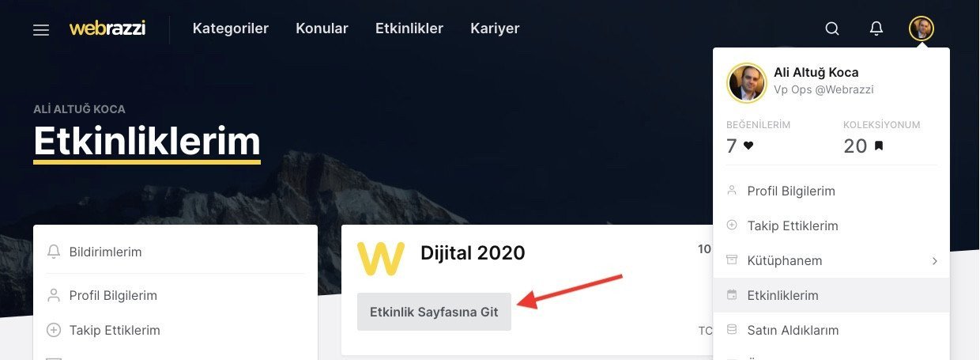The height and width of the screenshot is (360, 980).
Task: Open notifications bell icon in header
Action: point(876,28)
